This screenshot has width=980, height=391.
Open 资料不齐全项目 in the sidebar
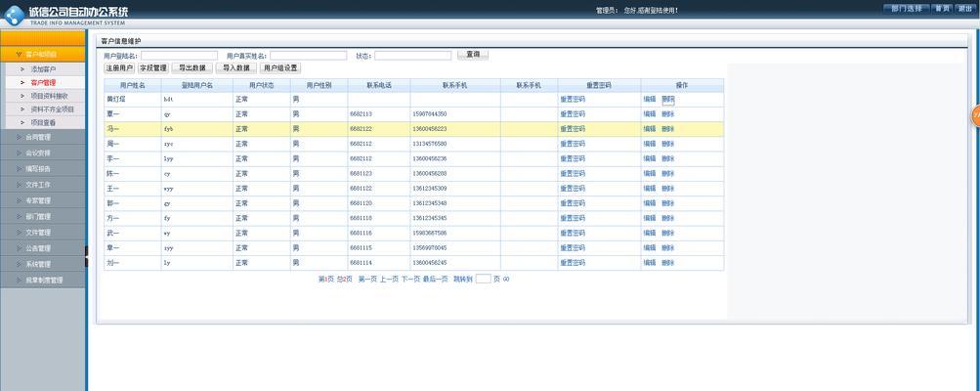click(x=52, y=109)
